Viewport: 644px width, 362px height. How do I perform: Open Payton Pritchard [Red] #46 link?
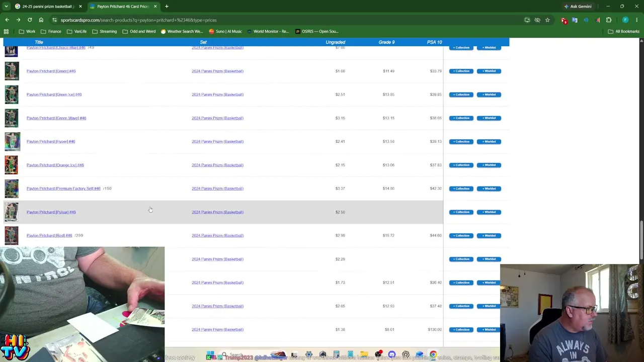click(x=49, y=235)
